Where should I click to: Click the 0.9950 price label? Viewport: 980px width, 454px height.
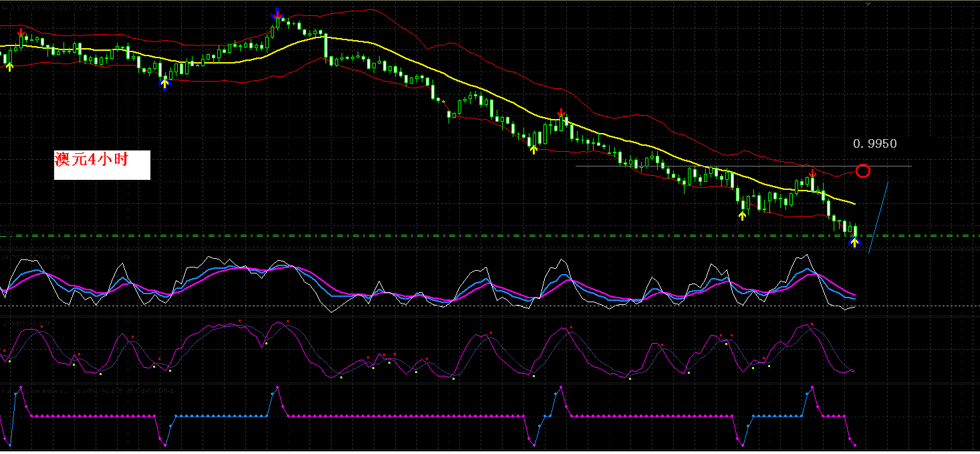tap(875, 144)
